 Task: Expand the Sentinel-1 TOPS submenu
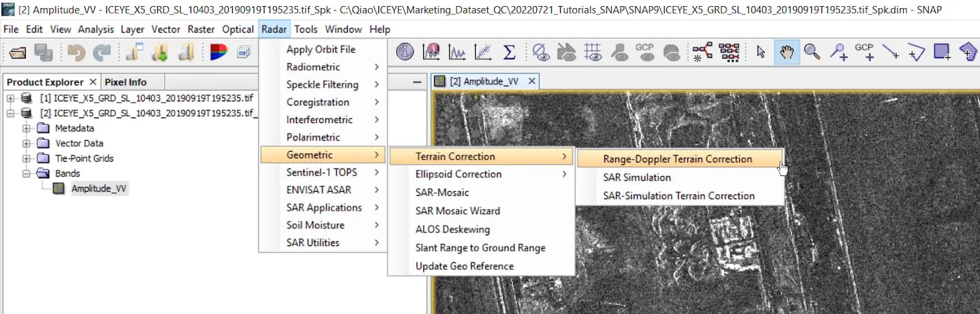point(323,172)
